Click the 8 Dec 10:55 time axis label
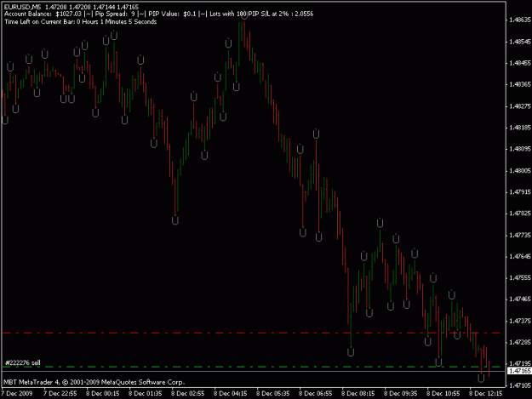 point(443,394)
